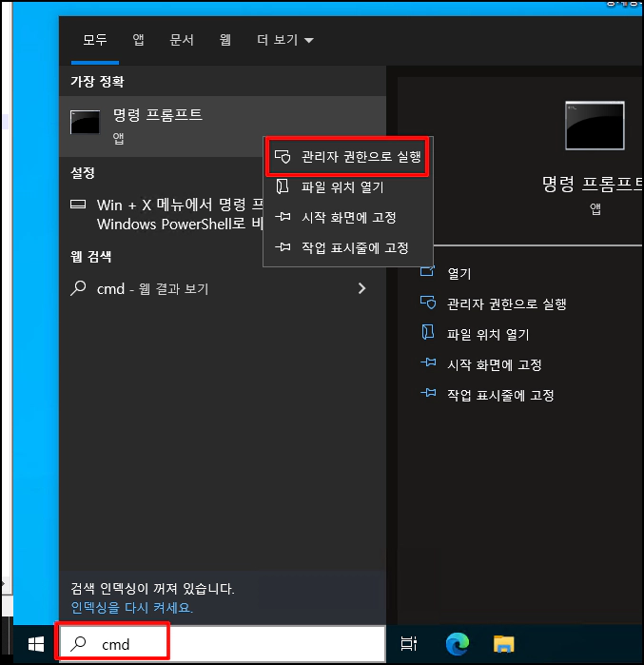
Task: Click the 명령 프롬프트 title in preview pane
Action: pos(592,184)
